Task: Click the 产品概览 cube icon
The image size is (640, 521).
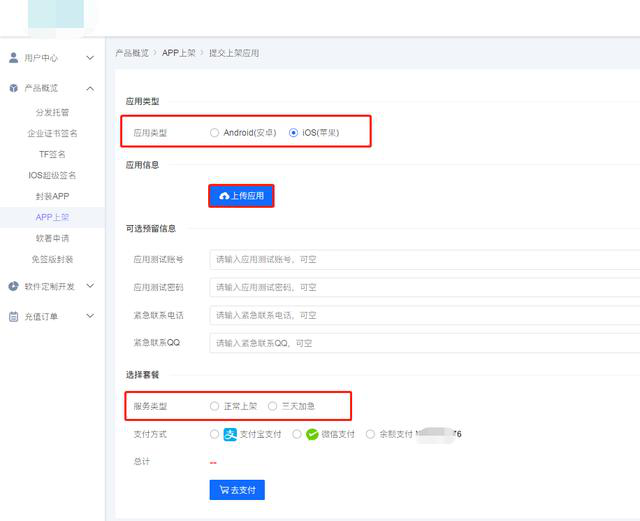Action: (13, 88)
